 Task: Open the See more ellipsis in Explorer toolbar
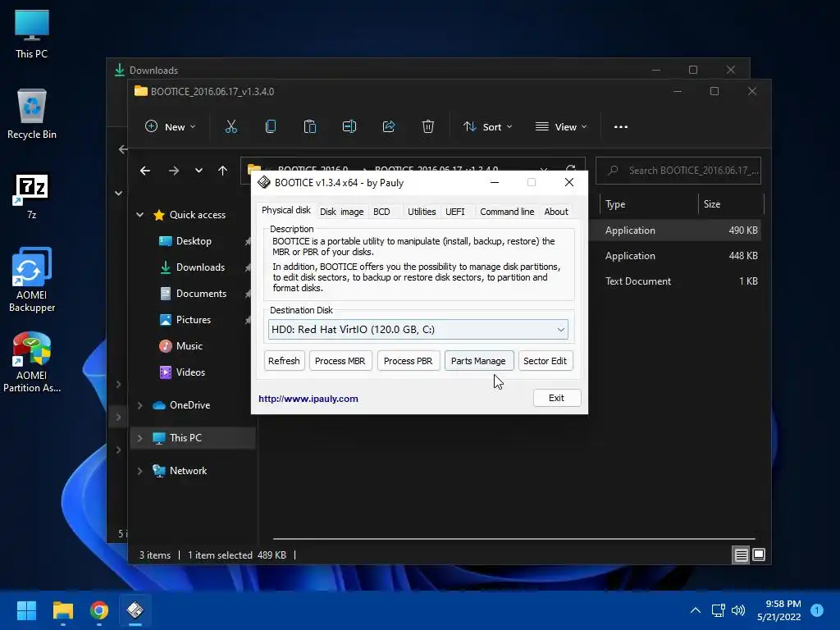coord(621,127)
